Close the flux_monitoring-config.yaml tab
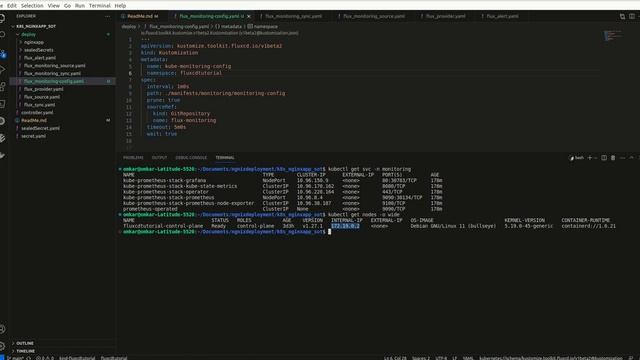The image size is (640, 360). [x=249, y=16]
